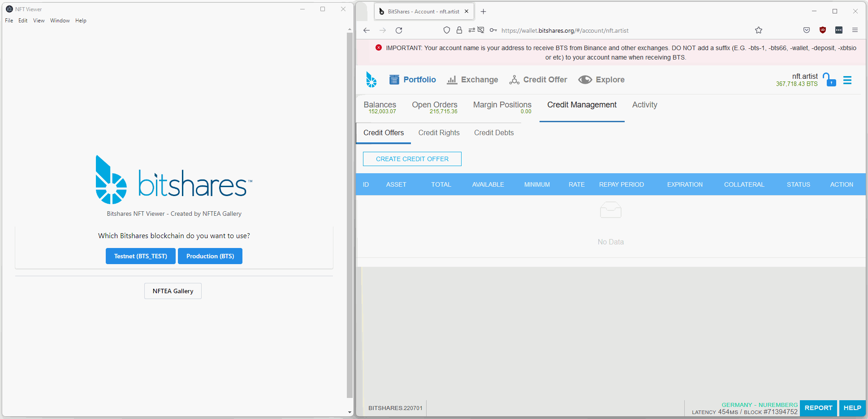Click the BitShares logo in the wallet header

click(371, 80)
